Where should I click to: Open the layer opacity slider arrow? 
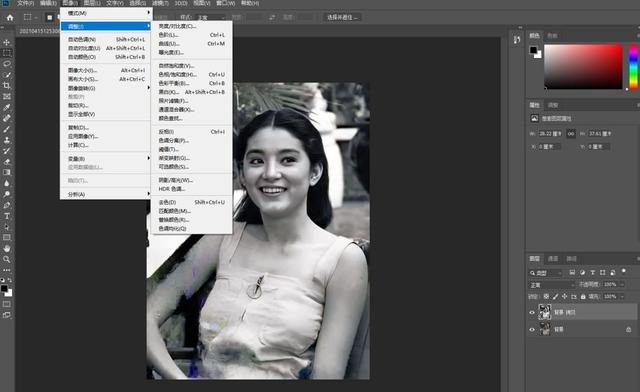[622, 284]
